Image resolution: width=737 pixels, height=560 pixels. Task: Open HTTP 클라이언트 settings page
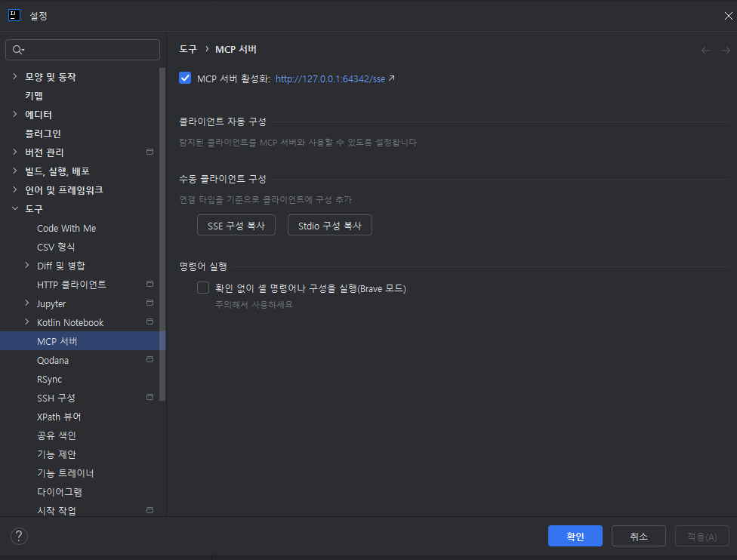click(72, 285)
